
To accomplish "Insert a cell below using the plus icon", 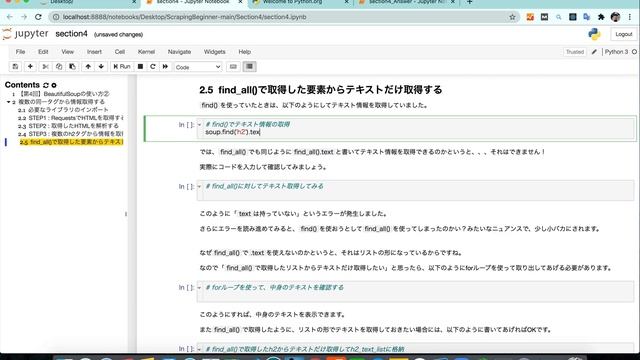I will pyautogui.click(x=30, y=67).
